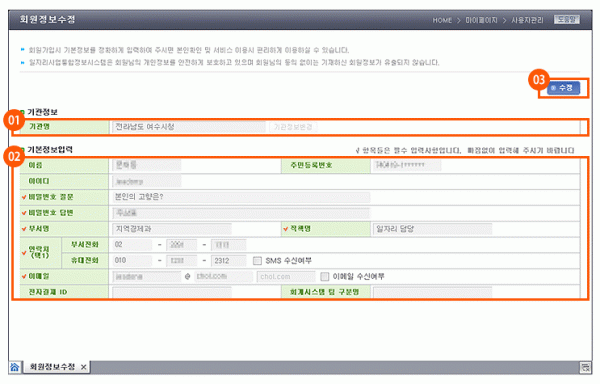Image resolution: width=600 pixels, height=384 pixels.
Task: Click the 부서전화 middle number field
Action: (182, 245)
